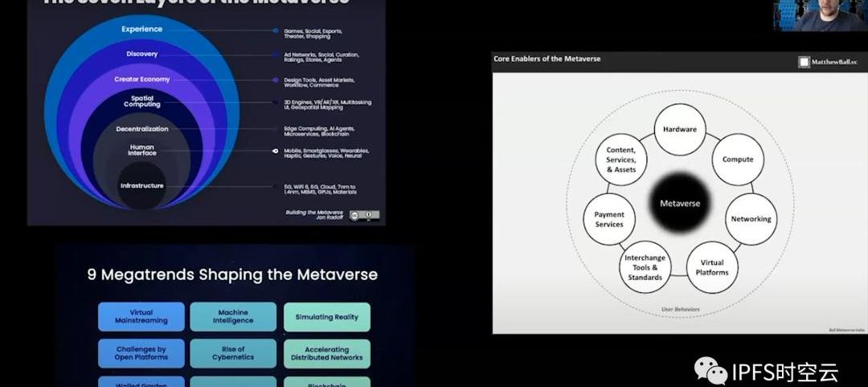This screenshot has width=868, height=387.
Task: Click Accelerating Distributed Networks box
Action: point(326,353)
